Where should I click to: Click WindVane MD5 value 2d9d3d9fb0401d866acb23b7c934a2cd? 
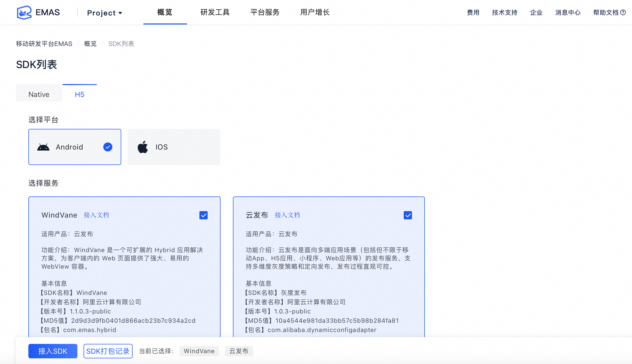(x=133, y=320)
